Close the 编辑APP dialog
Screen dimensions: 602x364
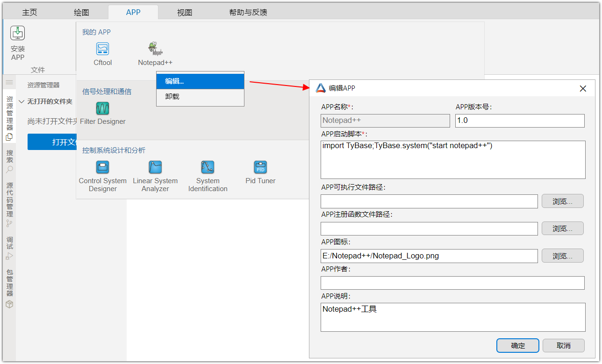[x=583, y=88]
